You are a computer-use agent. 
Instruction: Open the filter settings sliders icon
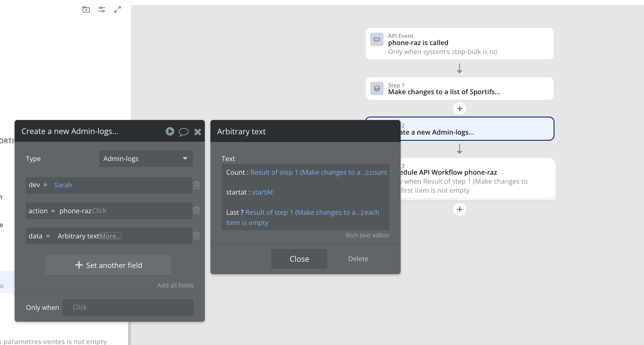[102, 10]
